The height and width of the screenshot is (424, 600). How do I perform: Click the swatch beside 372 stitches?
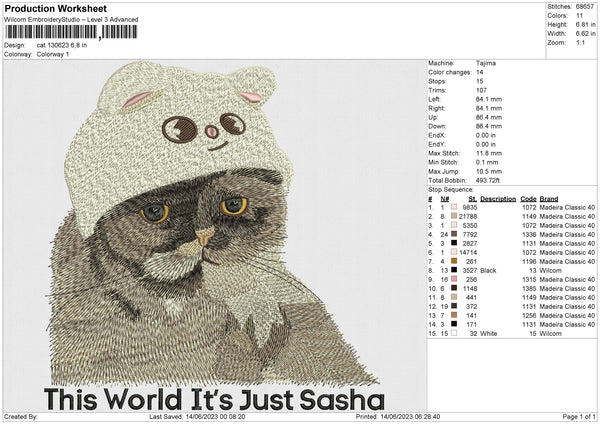tap(454, 306)
